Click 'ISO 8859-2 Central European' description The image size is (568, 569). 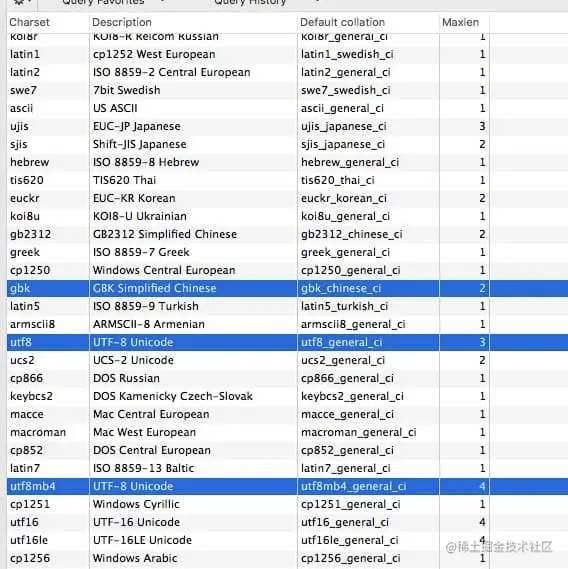(172, 72)
